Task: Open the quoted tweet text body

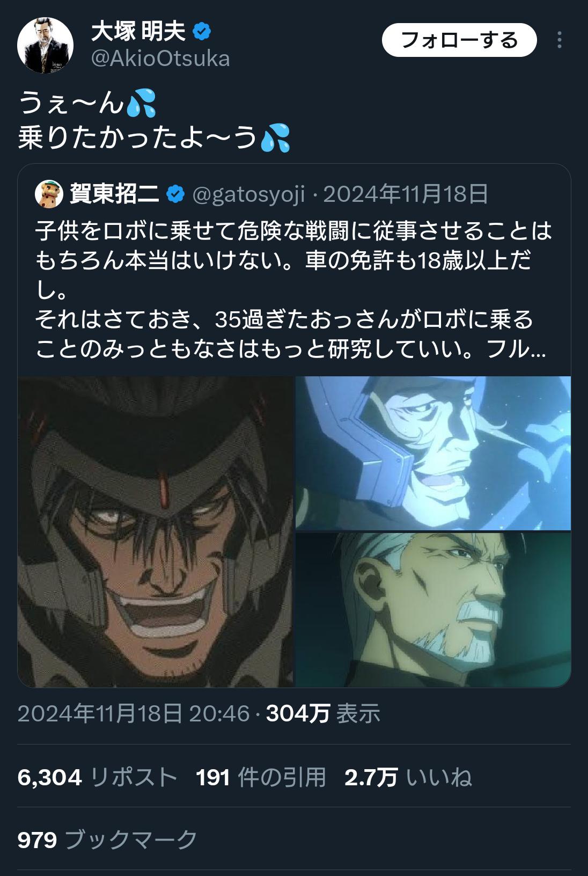Action: click(294, 290)
